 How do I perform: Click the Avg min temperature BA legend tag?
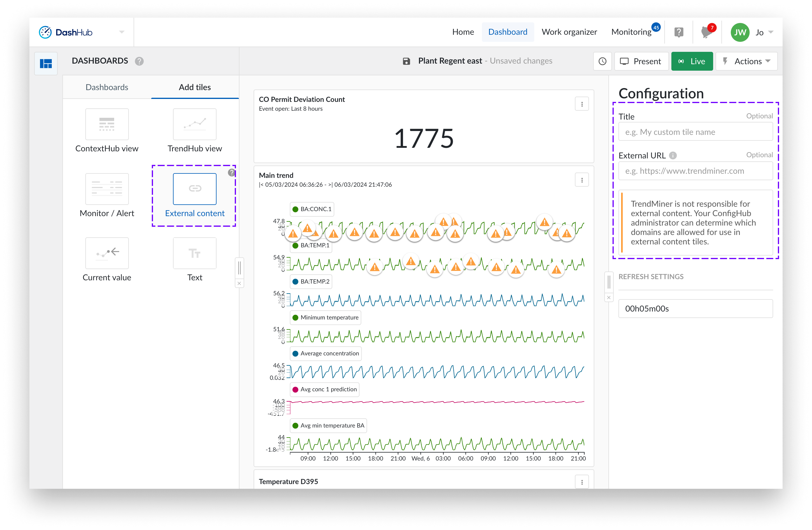(x=328, y=425)
